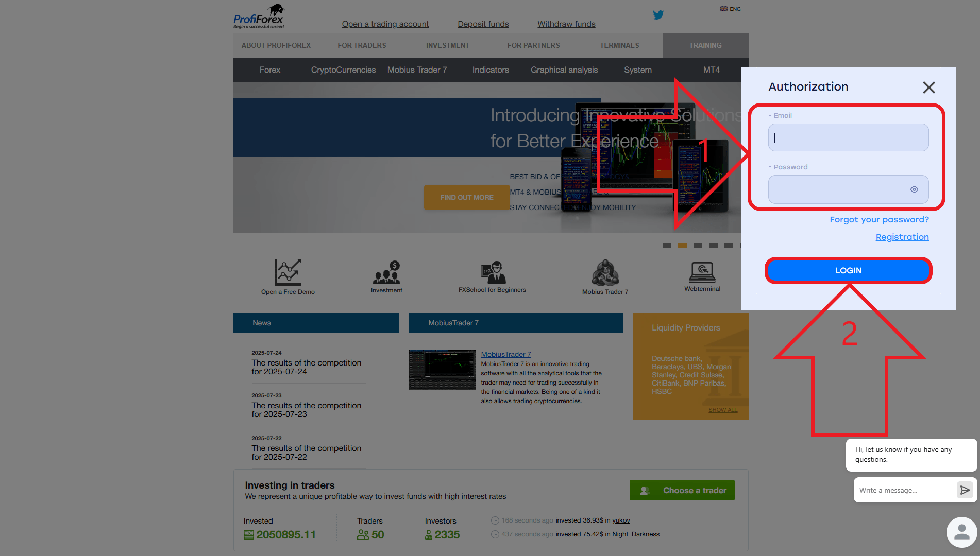
Task: Open the FOR PARTNERS menu
Action: click(533, 45)
